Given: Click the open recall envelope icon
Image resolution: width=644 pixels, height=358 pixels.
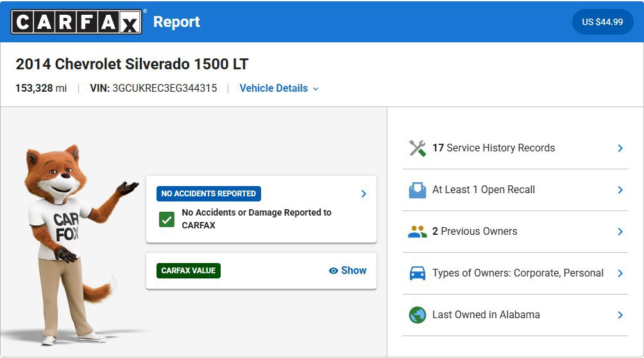Looking at the screenshot, I should point(418,190).
